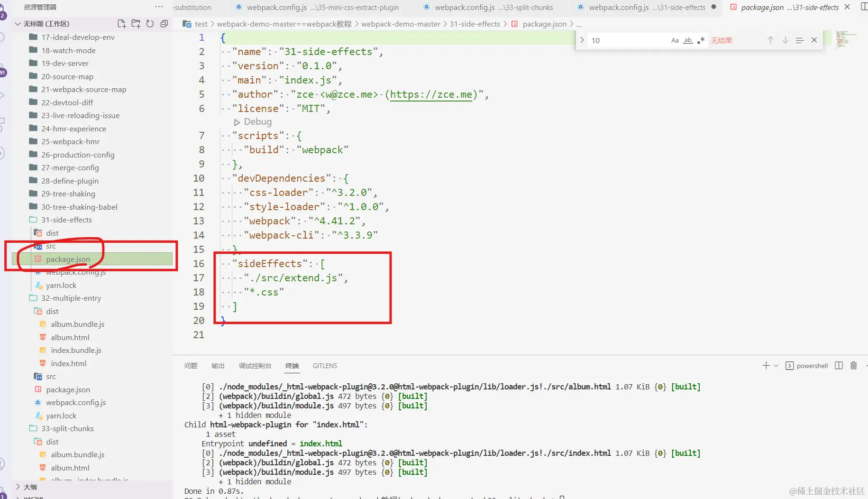The height and width of the screenshot is (499, 868).
Task: Open the 调试控制台 debug console tab
Action: click(x=255, y=366)
